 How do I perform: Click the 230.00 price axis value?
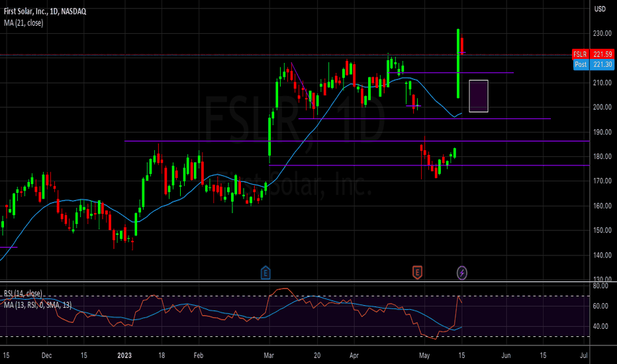point(602,34)
